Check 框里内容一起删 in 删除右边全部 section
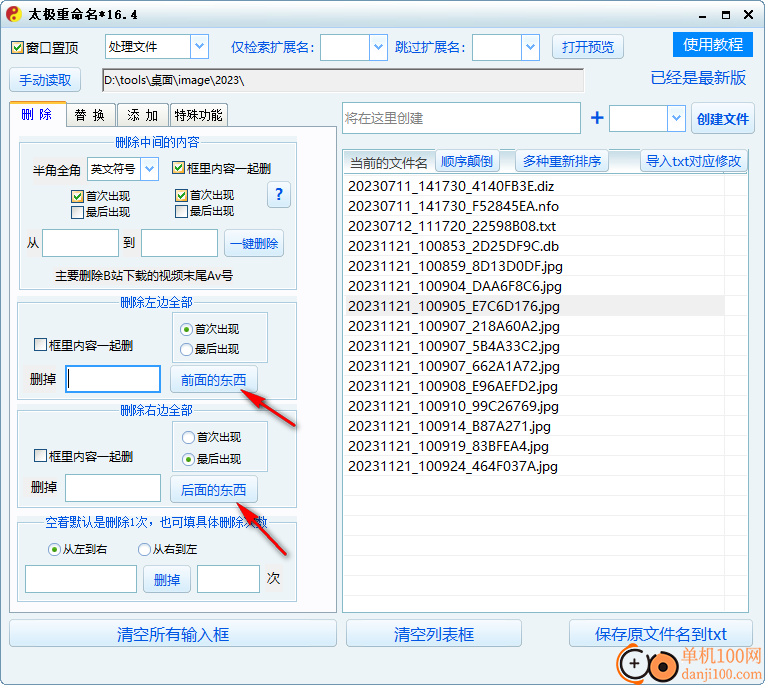This screenshot has width=765, height=685. (40, 456)
